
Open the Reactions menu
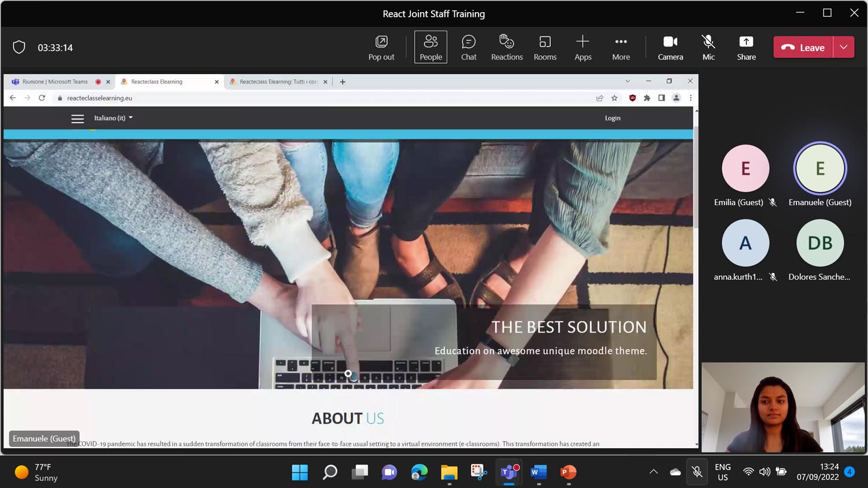pyautogui.click(x=507, y=47)
